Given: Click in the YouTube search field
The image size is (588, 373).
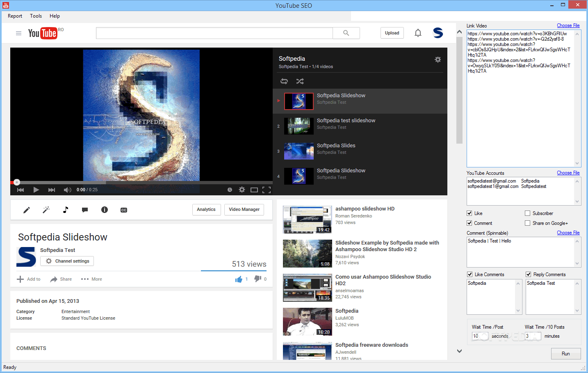Looking at the screenshot, I should point(214,33).
